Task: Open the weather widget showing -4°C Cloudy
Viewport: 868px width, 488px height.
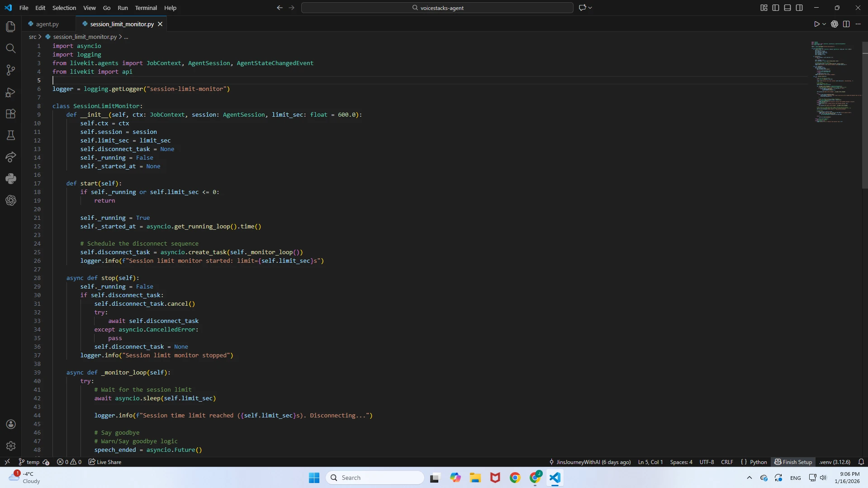Action: (25, 478)
